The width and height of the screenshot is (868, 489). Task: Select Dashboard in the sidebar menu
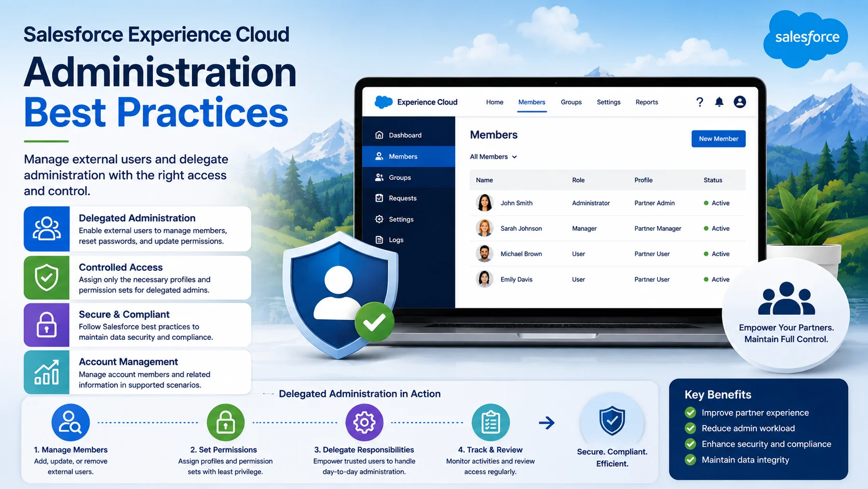(409, 135)
